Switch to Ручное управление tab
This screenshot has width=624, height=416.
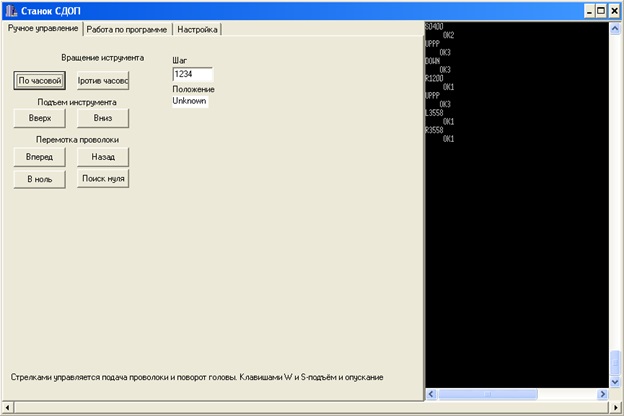coord(43,29)
